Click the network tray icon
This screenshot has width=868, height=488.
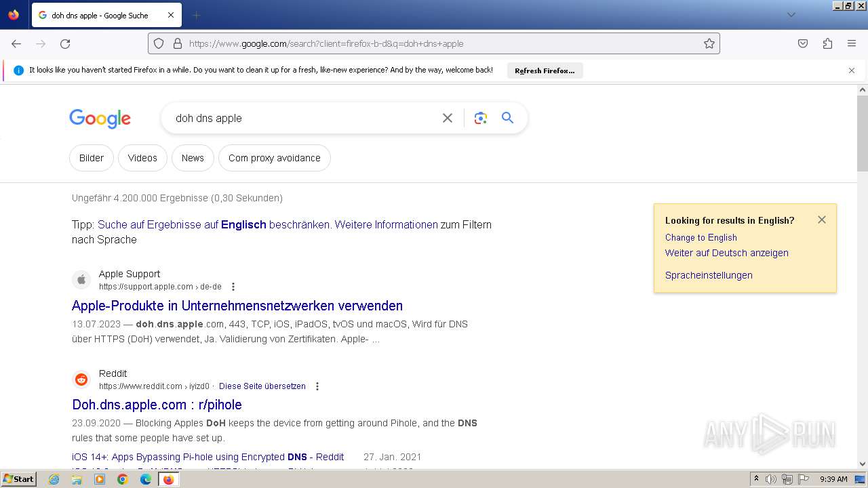click(787, 479)
